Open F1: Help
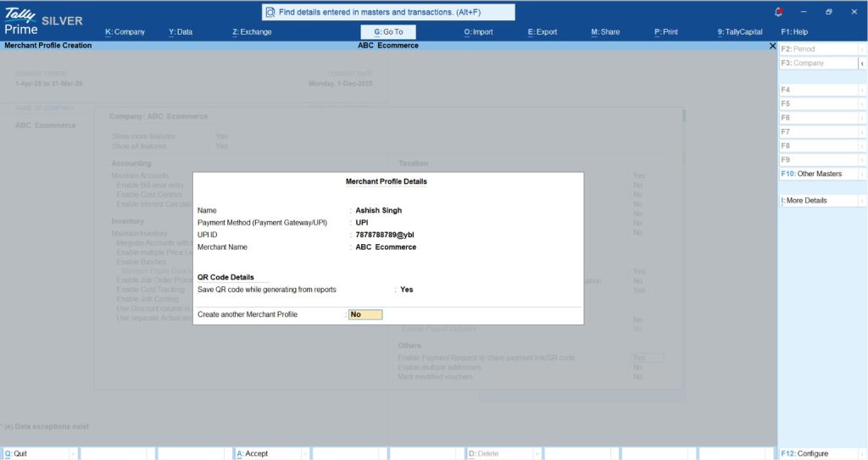 [794, 32]
